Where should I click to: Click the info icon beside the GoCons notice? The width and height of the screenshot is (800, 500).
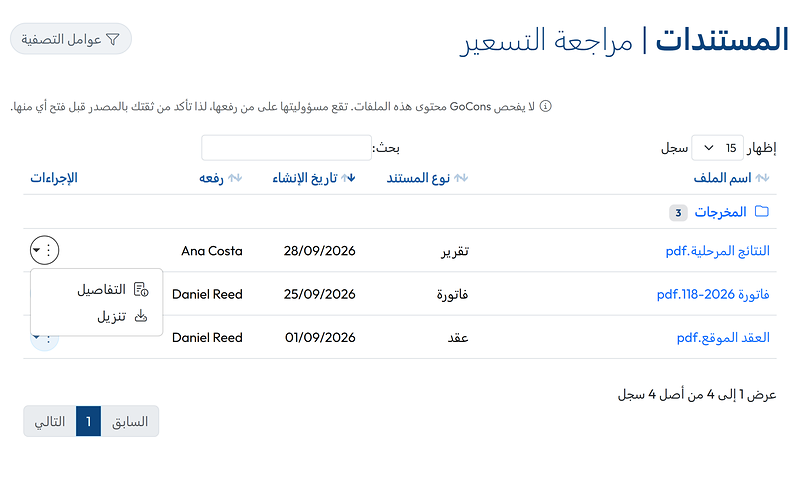(546, 106)
